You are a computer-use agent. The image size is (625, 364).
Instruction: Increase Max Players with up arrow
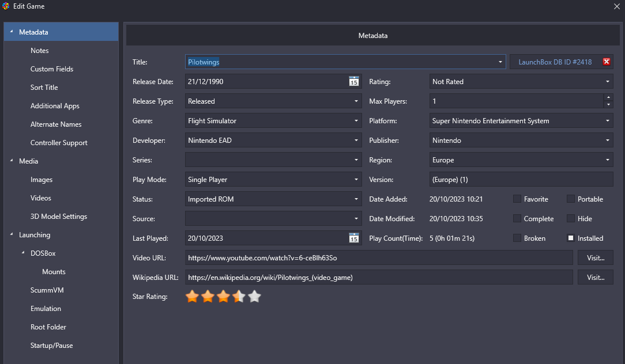click(608, 97)
